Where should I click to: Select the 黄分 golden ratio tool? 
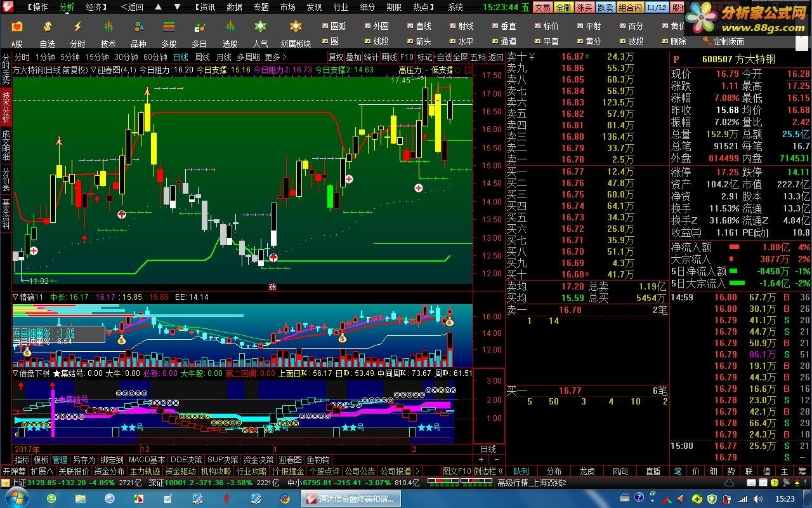click(x=588, y=41)
